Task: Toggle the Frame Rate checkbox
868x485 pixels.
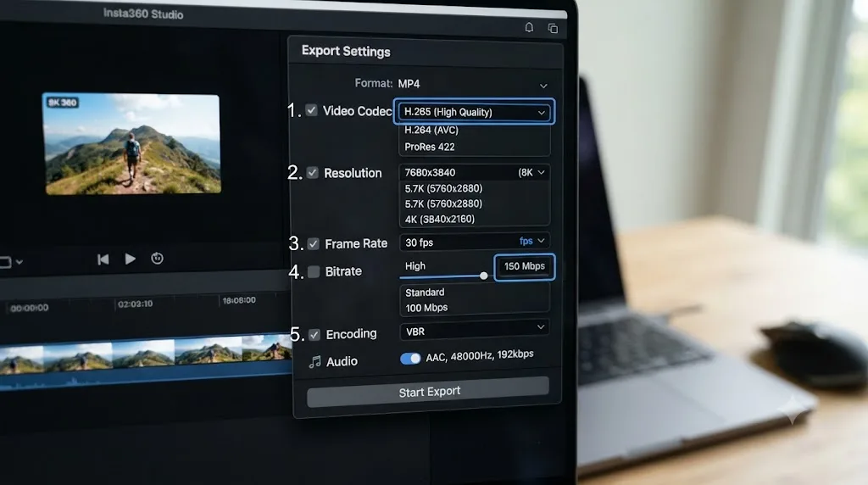Action: 314,243
